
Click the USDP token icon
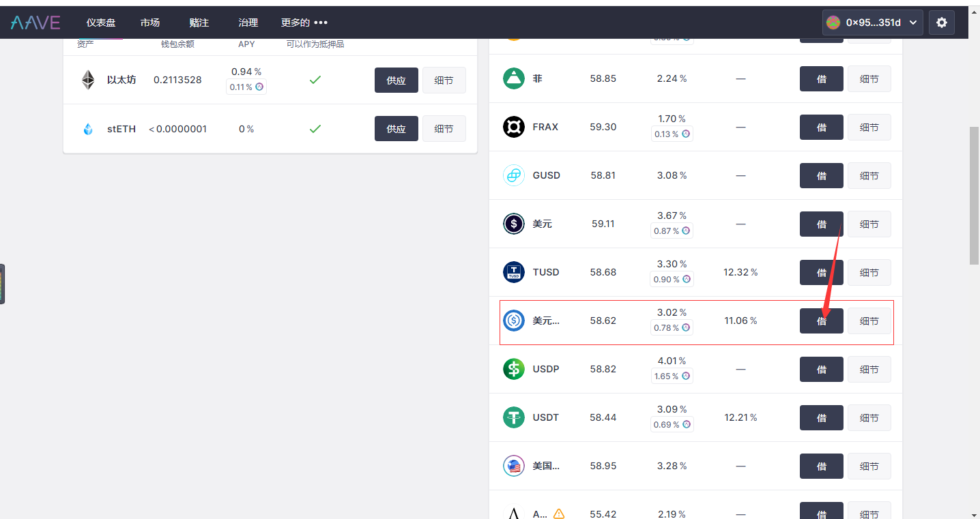(514, 369)
